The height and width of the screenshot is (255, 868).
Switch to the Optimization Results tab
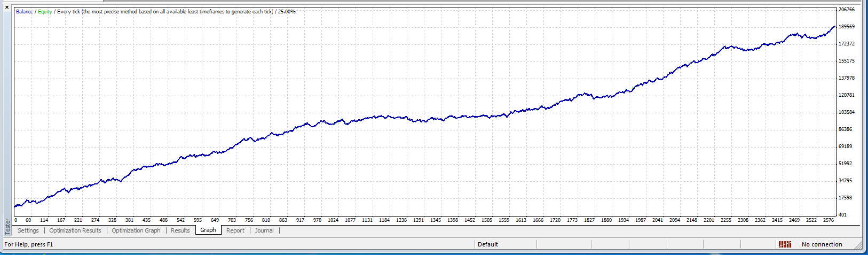click(75, 230)
